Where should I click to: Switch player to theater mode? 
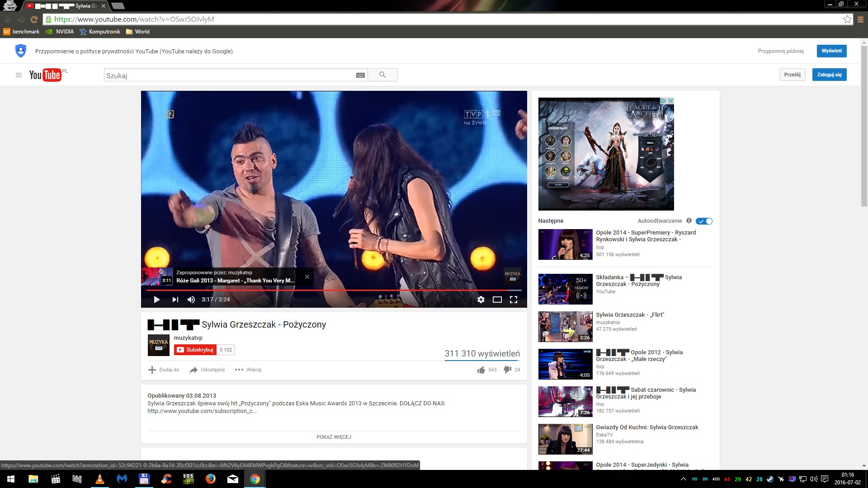click(497, 300)
